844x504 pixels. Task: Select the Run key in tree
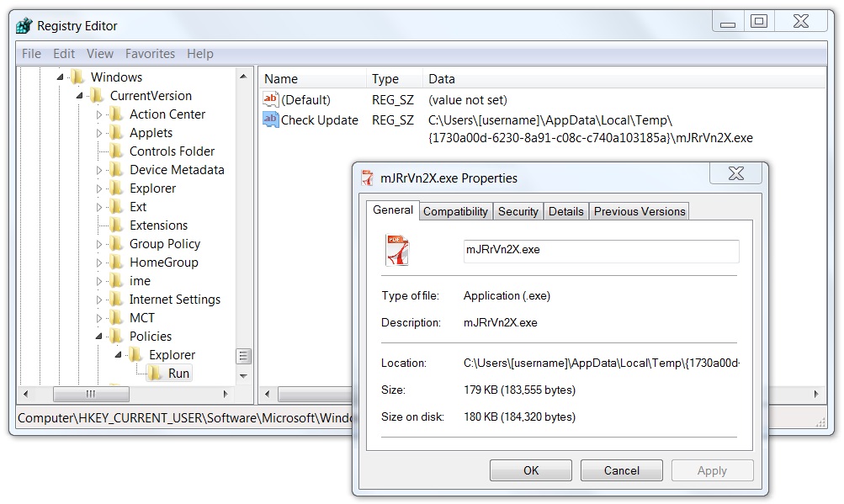178,373
